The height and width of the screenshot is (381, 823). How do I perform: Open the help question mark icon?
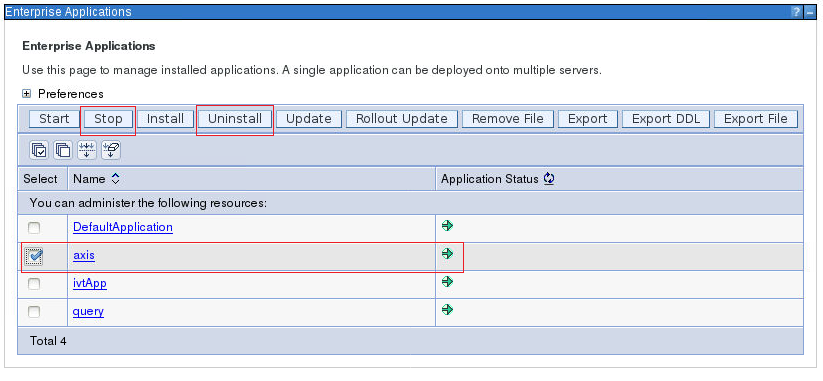[x=798, y=12]
